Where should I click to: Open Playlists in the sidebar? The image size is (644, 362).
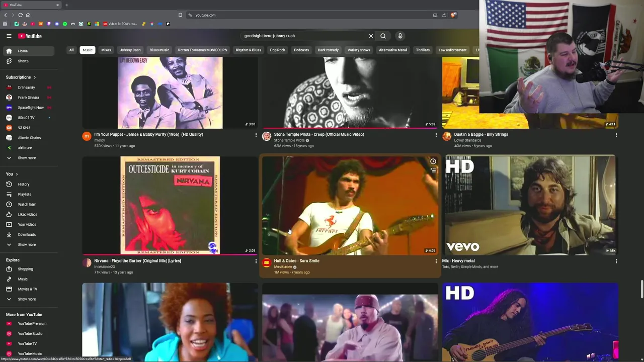[x=29, y=194]
